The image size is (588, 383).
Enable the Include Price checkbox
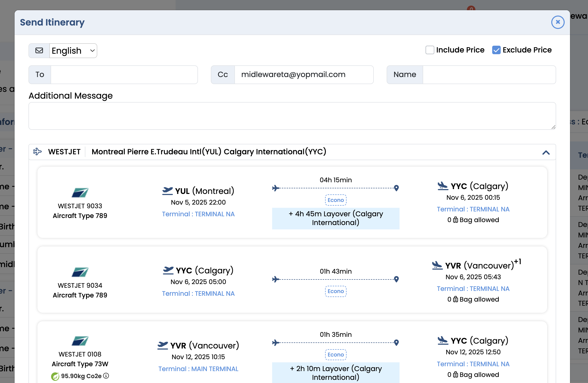(430, 50)
